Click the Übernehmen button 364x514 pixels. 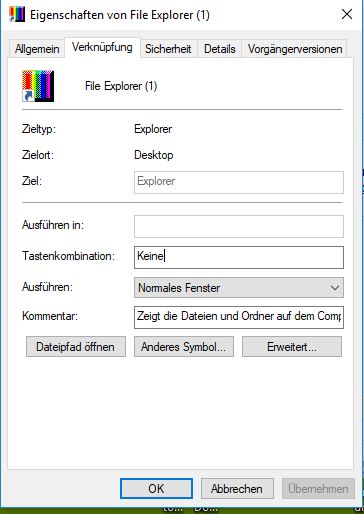point(318,489)
